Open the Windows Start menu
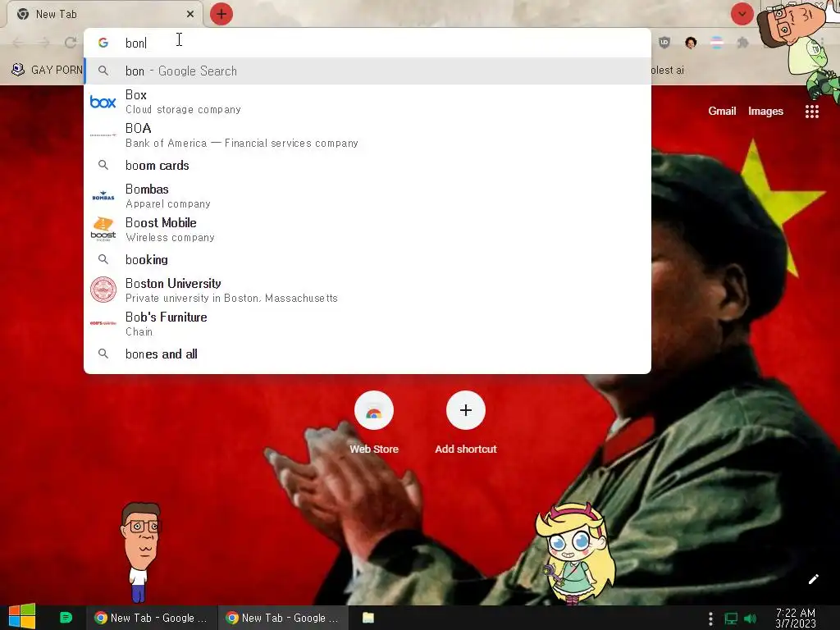The width and height of the screenshot is (840, 630). [22, 617]
